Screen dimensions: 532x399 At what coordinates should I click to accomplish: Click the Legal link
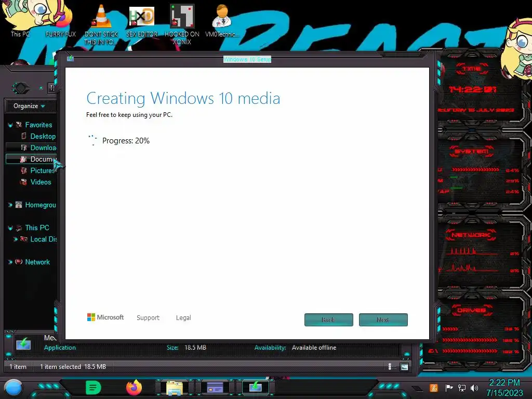pyautogui.click(x=183, y=317)
